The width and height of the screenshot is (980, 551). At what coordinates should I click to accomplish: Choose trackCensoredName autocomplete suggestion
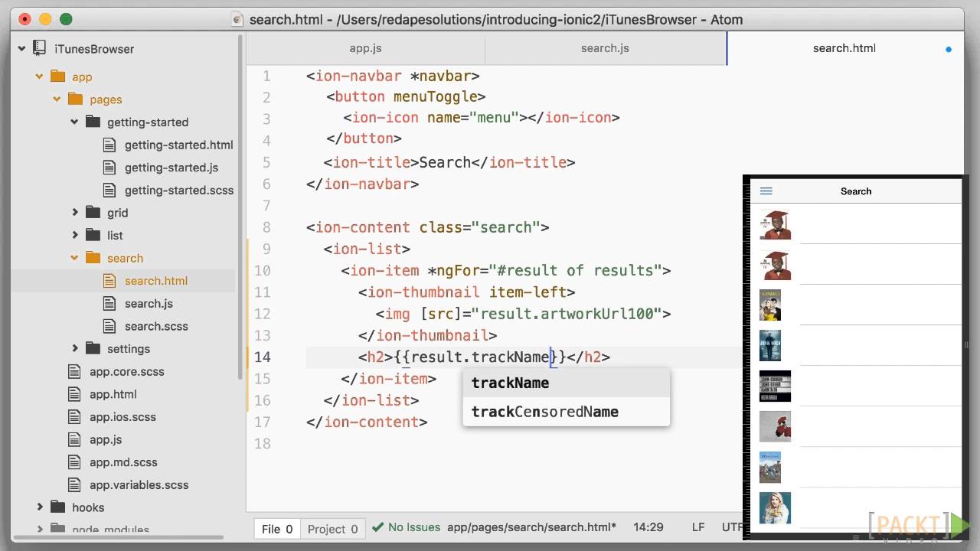point(566,412)
